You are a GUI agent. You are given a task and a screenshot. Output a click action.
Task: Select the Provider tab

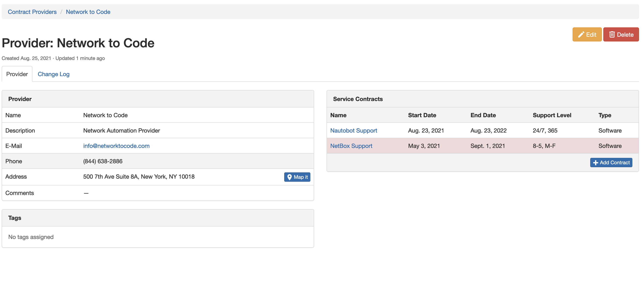click(17, 74)
